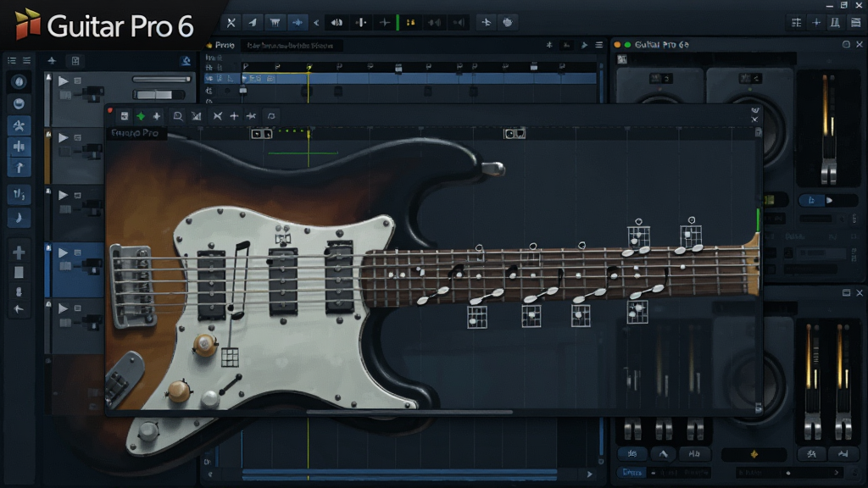Click the round dial icon in left sidebar
The width and height of the screenshot is (868, 488).
(19, 82)
